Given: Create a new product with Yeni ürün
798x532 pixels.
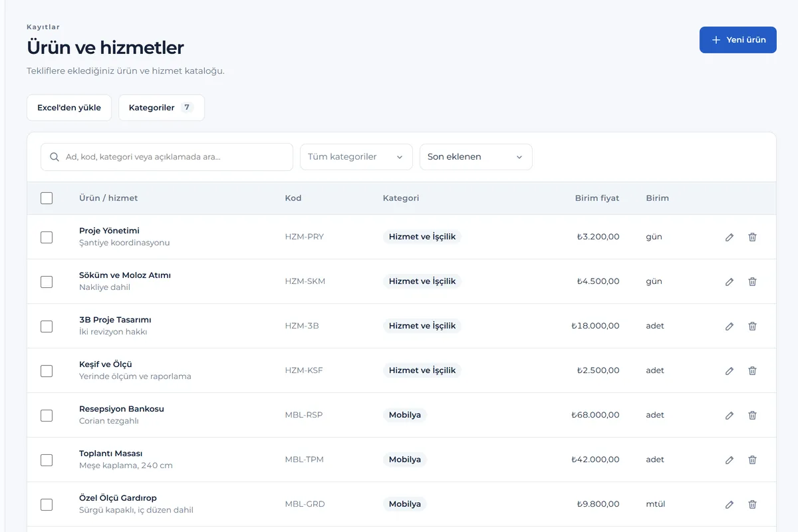Looking at the screenshot, I should click(x=738, y=40).
